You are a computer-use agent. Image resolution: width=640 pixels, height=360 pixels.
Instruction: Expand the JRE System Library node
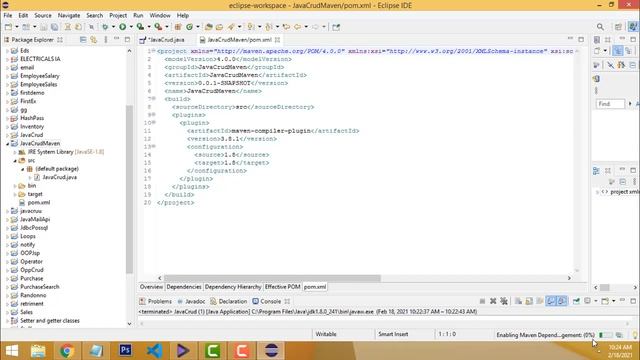point(15,152)
